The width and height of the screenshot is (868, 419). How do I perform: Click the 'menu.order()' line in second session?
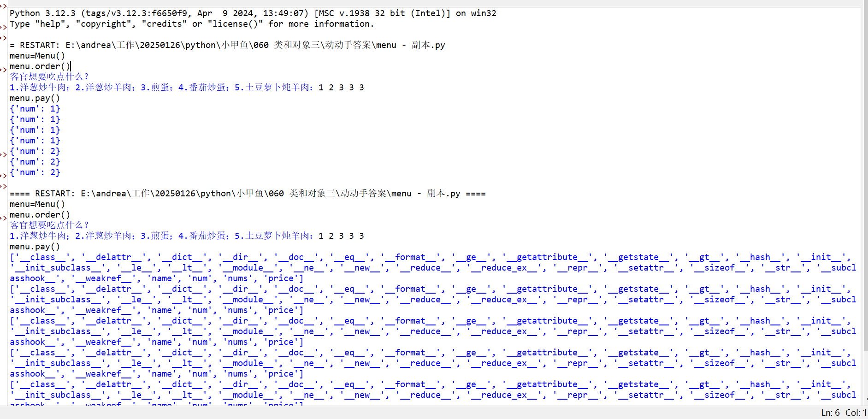pos(40,215)
